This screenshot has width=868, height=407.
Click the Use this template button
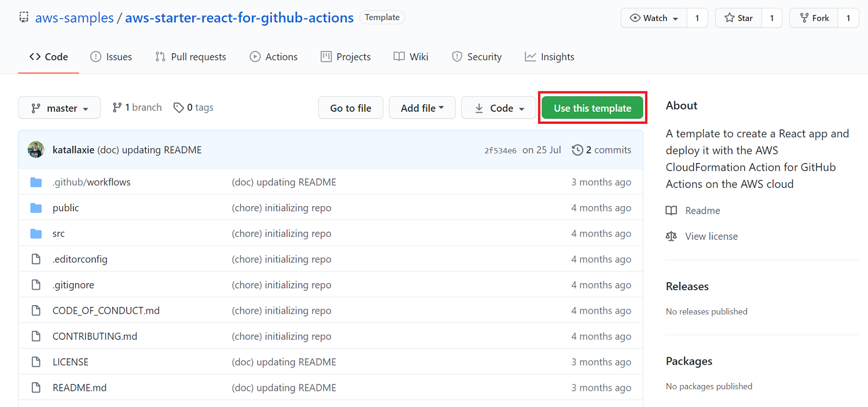point(592,108)
